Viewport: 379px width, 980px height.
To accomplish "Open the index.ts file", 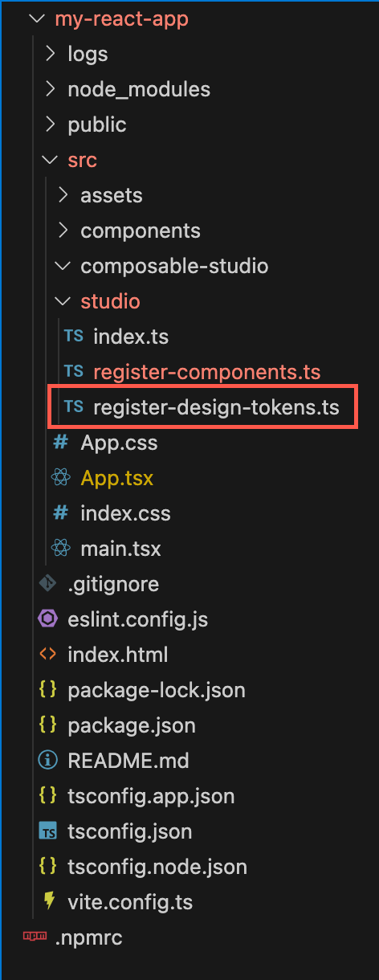I will pyautogui.click(x=131, y=337).
